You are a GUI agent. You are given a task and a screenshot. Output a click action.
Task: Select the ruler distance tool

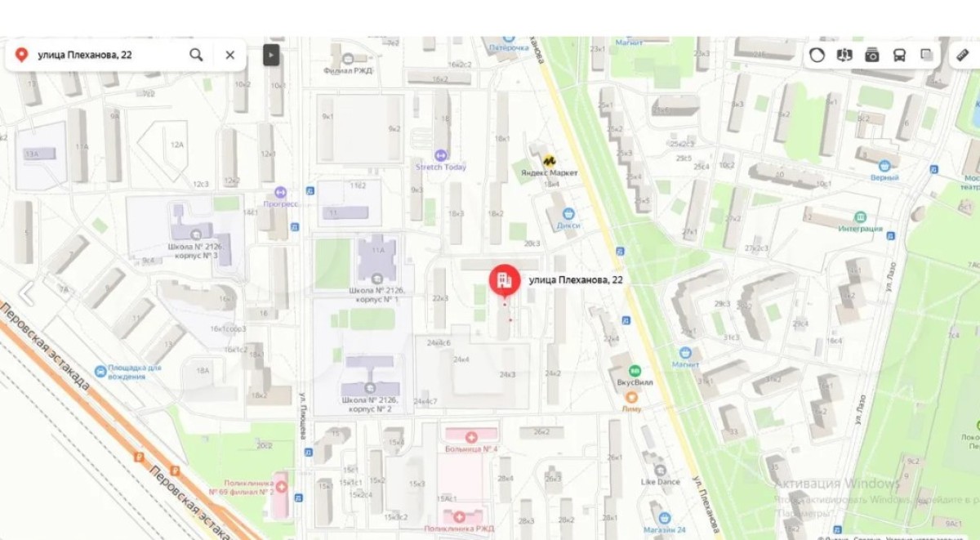coord(963,55)
